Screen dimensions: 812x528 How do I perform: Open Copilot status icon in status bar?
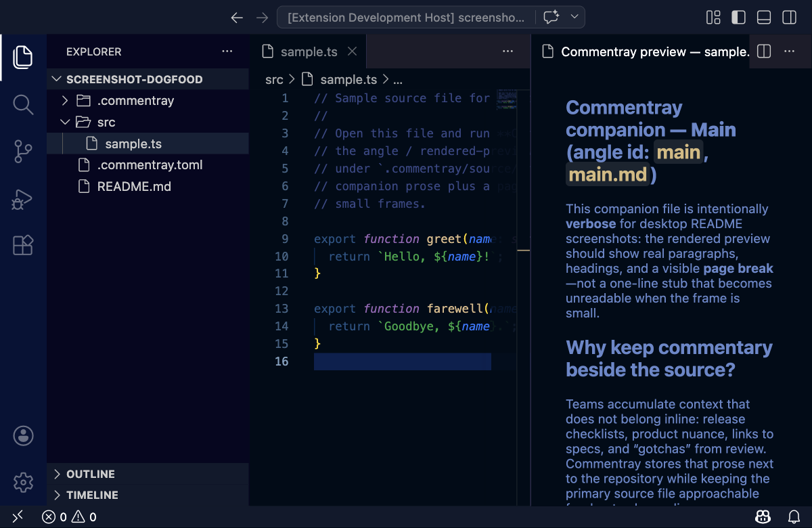coord(763,517)
